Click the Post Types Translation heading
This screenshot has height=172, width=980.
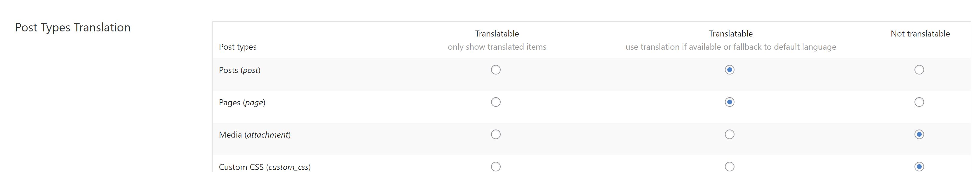tap(73, 28)
